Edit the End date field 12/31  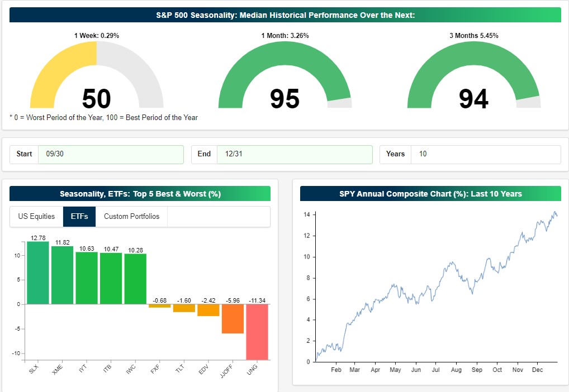point(295,154)
